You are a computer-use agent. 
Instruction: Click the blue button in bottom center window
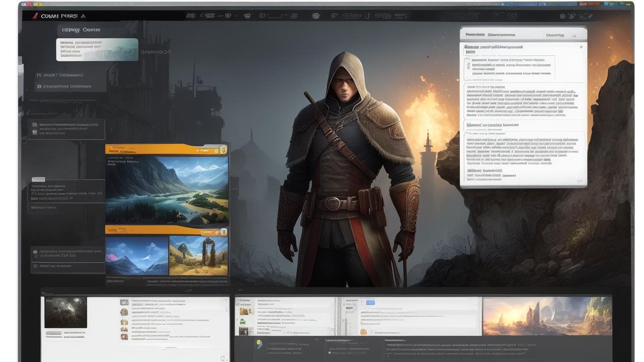click(371, 303)
